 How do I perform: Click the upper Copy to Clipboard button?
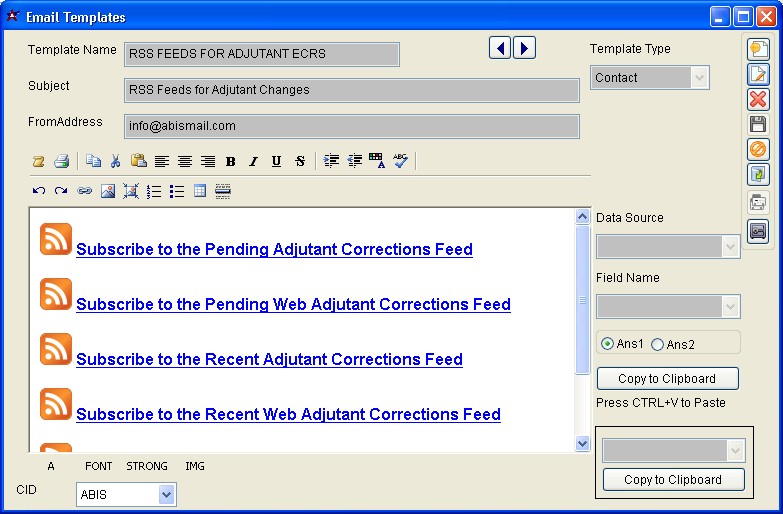(x=667, y=379)
